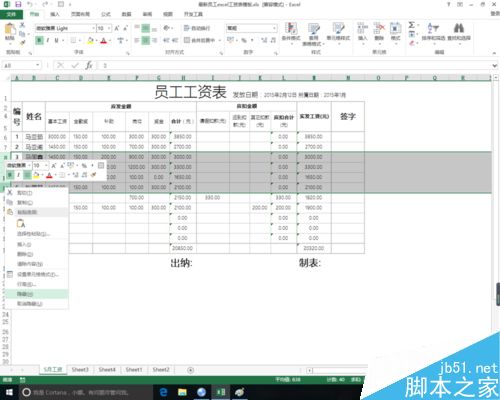Choose Copy in the row context menu
Screen dimensions: 500x400
tap(37, 202)
